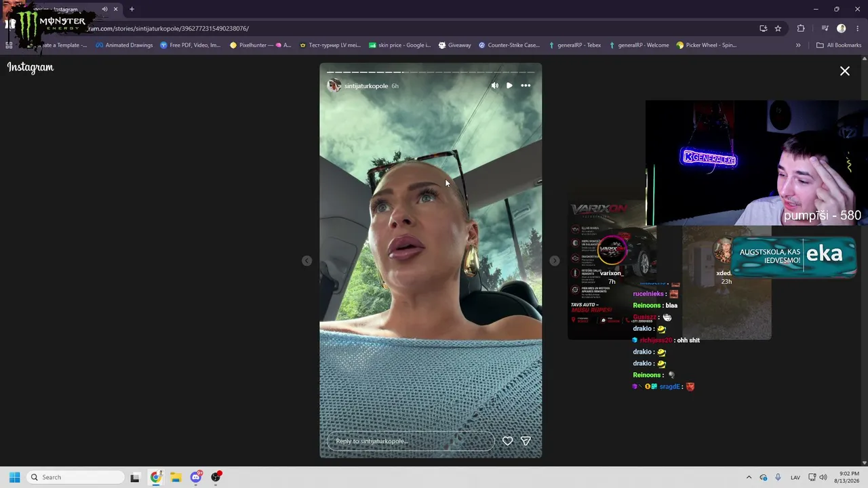The image size is (868, 488).
Task: Open the Picker Wheel bookmark
Action: coord(707,45)
